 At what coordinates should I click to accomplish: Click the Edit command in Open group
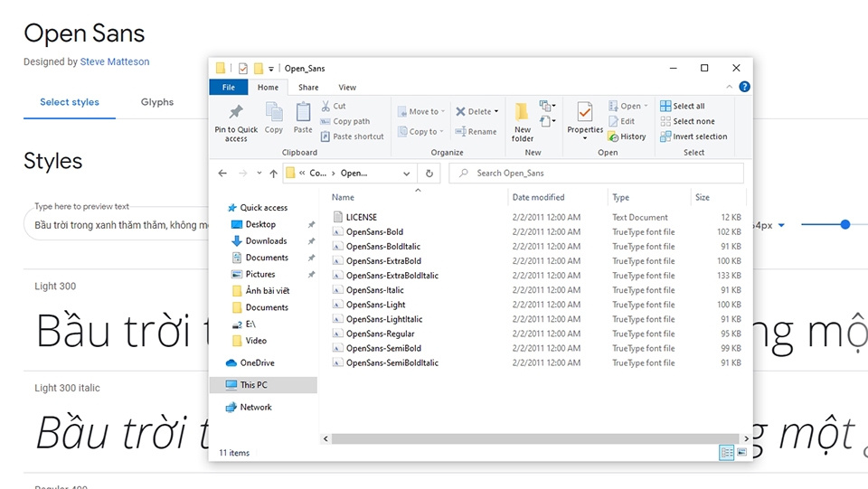pyautogui.click(x=622, y=121)
